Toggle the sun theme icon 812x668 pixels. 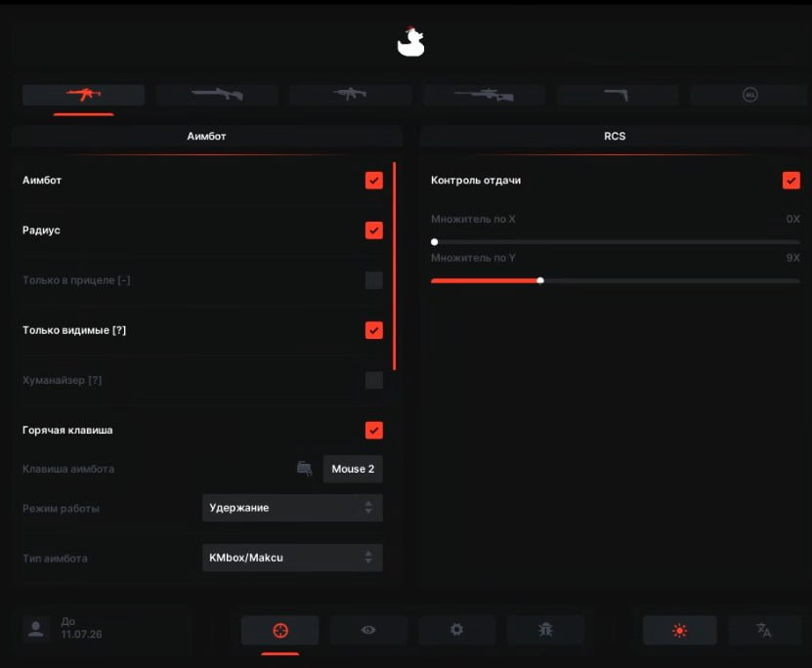(x=679, y=630)
